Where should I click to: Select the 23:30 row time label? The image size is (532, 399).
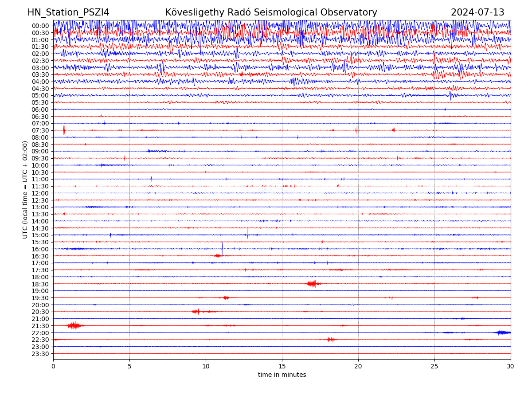(x=40, y=354)
